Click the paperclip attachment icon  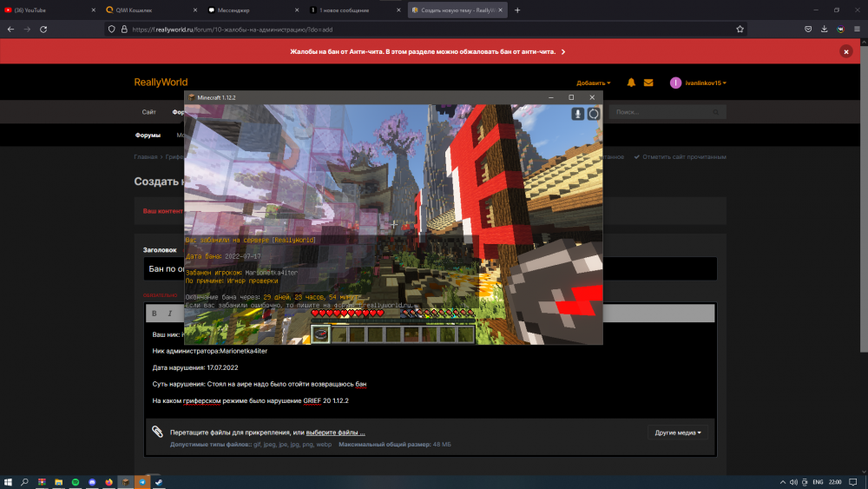pyautogui.click(x=157, y=432)
